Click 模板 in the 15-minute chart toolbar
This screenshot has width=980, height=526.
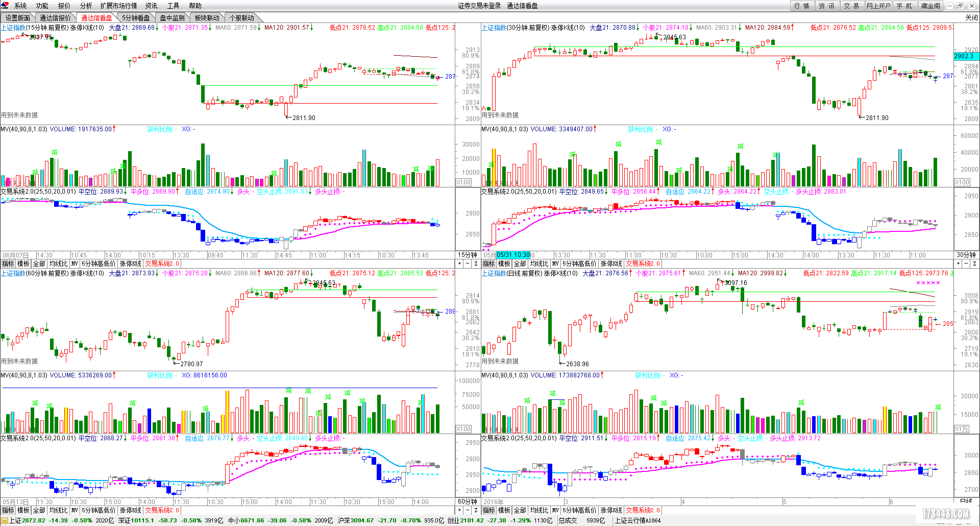pyautogui.click(x=23, y=264)
